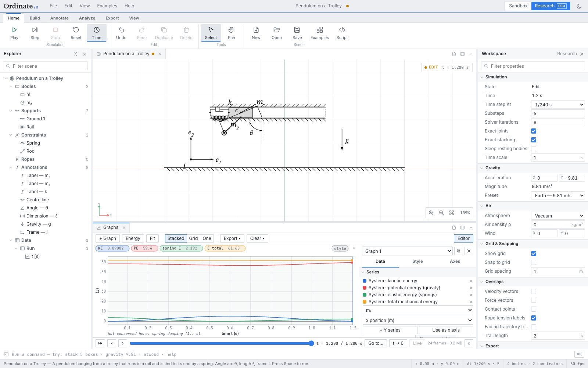This screenshot has width=588, height=368.
Task: Enable Sleep resting bodies checkbox
Action: (x=534, y=149)
